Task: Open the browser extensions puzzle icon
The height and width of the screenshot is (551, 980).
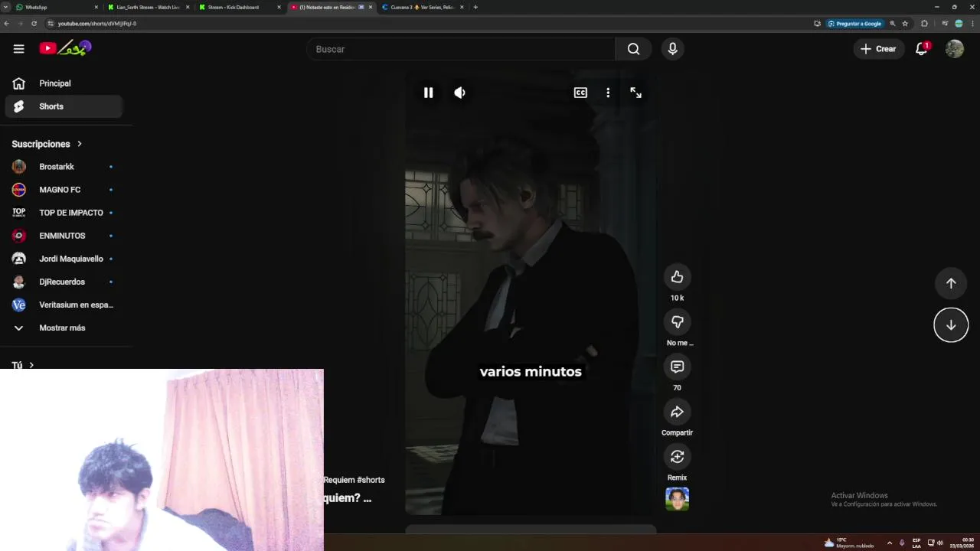Action: (924, 24)
